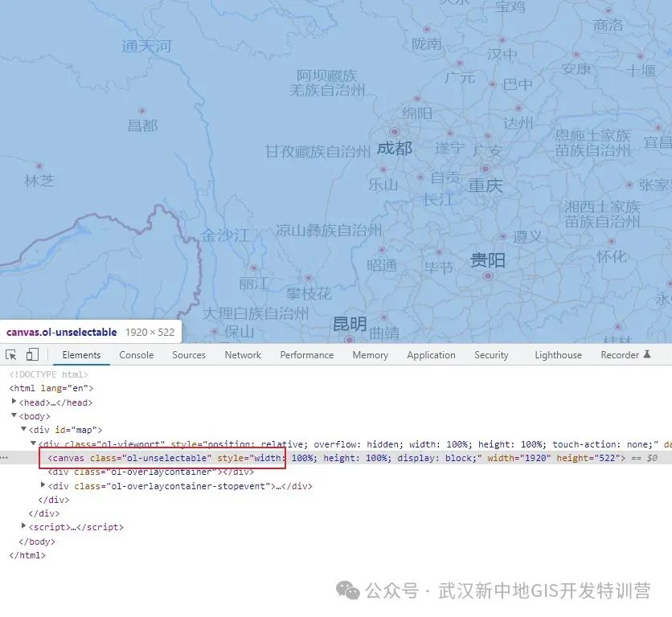Collapse the body element node
The height and width of the screenshot is (617, 672).
pyautogui.click(x=14, y=415)
